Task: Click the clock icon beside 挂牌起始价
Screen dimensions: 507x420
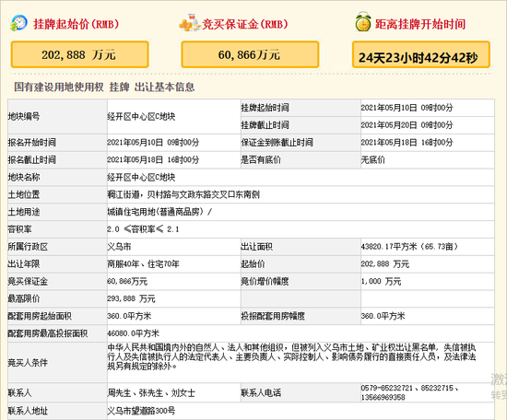Action: [x=18, y=23]
